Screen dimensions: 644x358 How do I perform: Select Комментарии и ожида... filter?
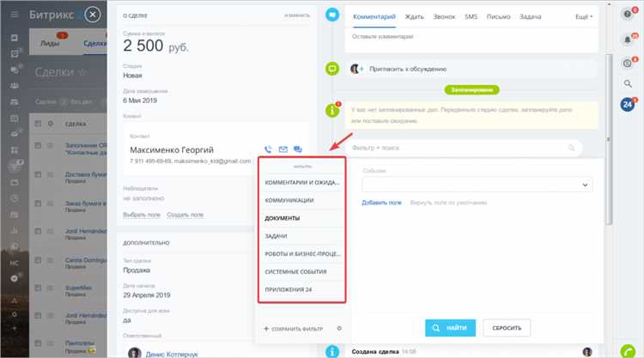point(302,182)
